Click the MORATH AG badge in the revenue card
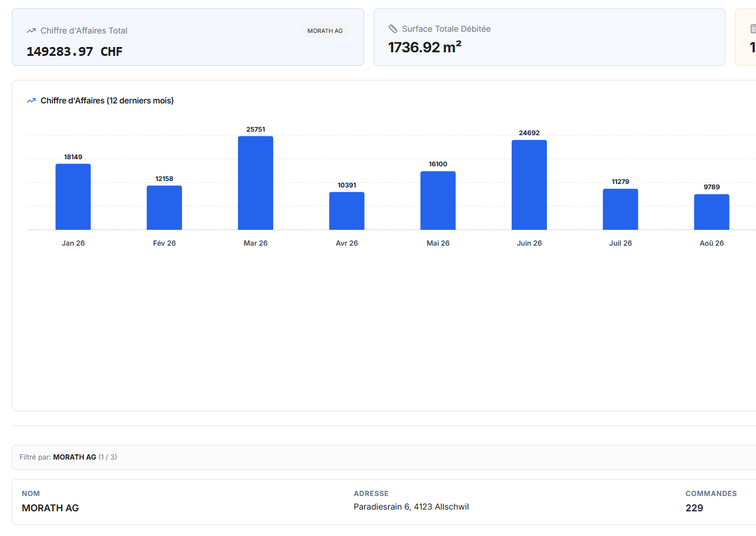The image size is (756, 536). [325, 31]
